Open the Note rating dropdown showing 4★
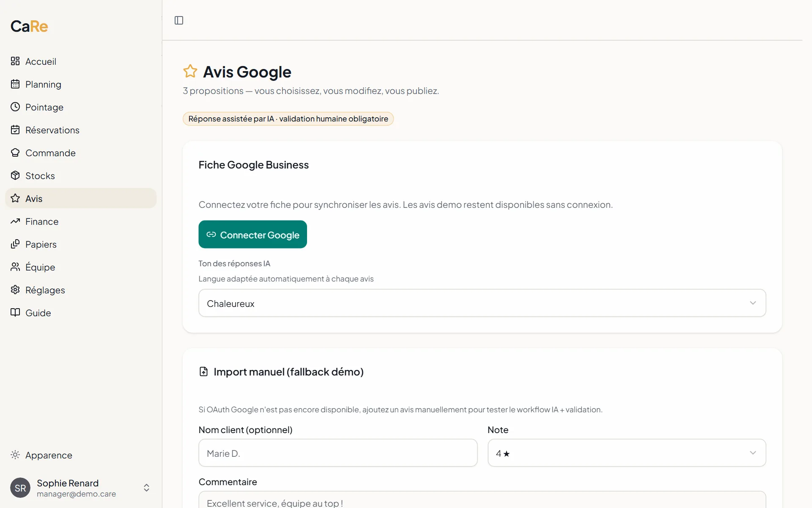812x508 pixels. click(x=627, y=453)
